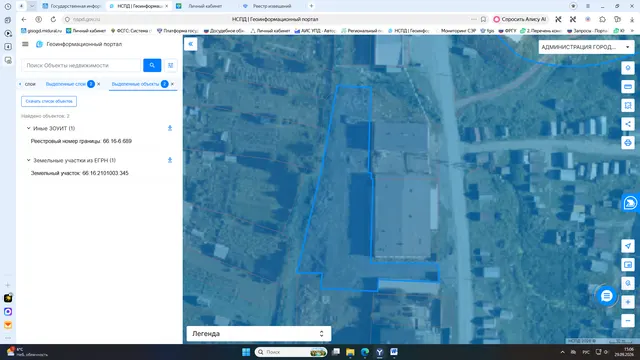The width and height of the screenshot is (640, 360).
Task: Collapse the sidebar with double-arrow button
Action: (191, 44)
